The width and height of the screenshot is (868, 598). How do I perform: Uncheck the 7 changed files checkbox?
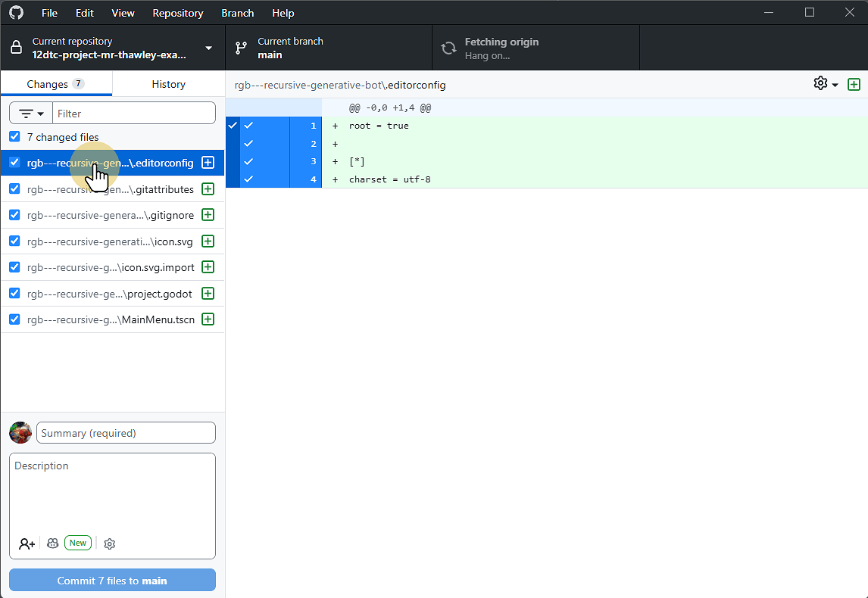coord(14,136)
